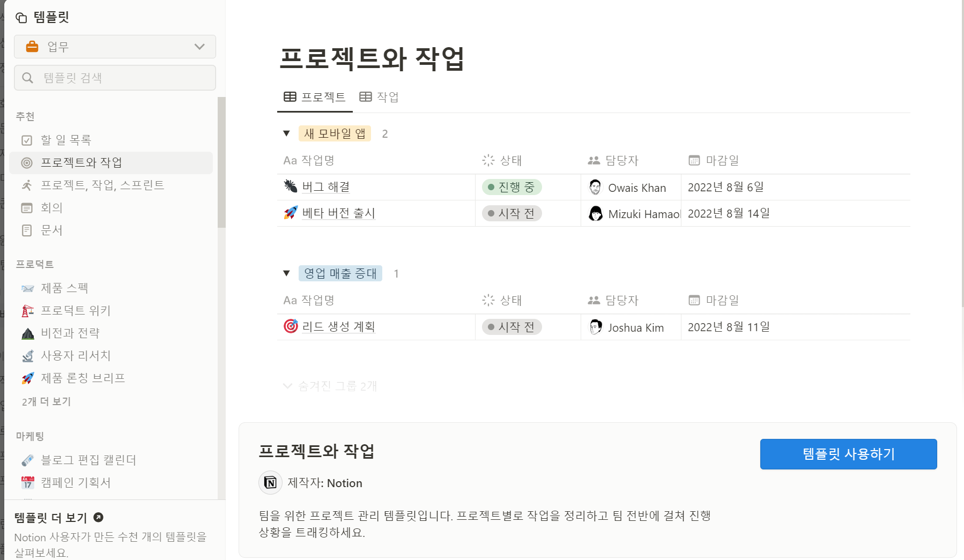Click the crane icon beside 프로덕트 위키
The image size is (964, 560).
pos(28,311)
